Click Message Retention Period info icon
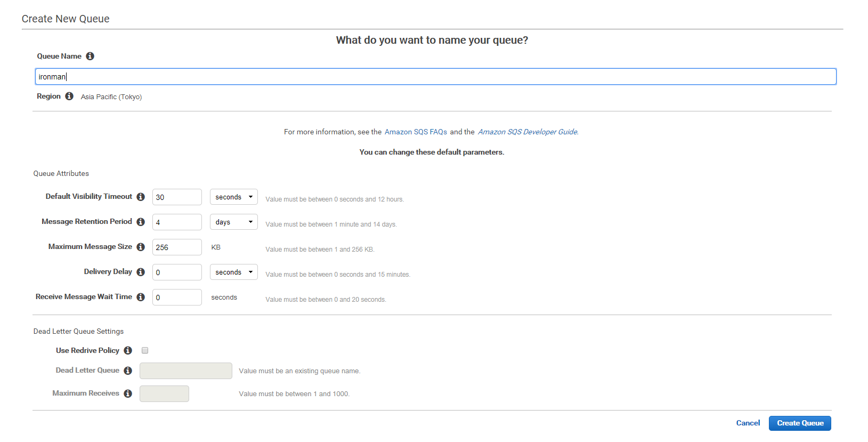The width and height of the screenshot is (868, 442). coord(141,222)
